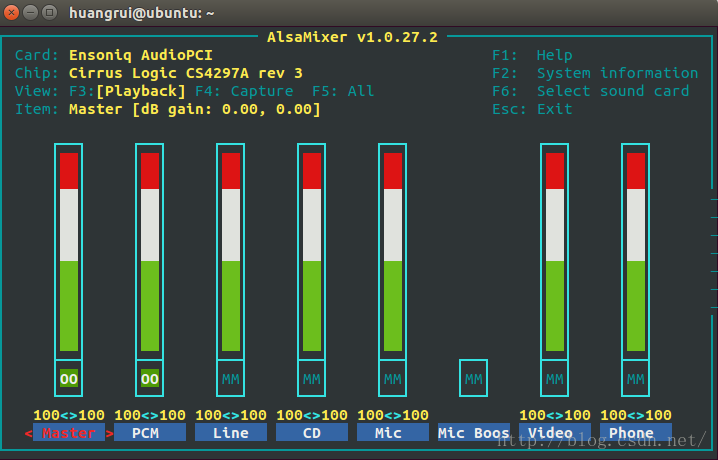Click the CD volume bar
The width and height of the screenshot is (718, 460).
pyautogui.click(x=311, y=252)
